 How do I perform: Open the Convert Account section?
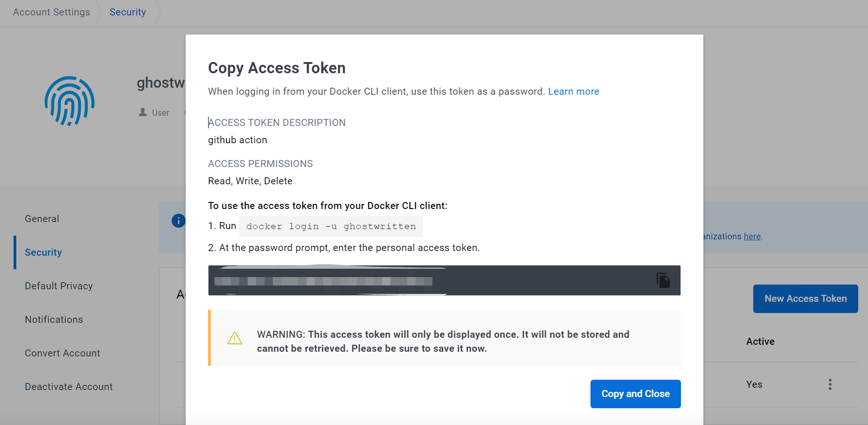62,353
